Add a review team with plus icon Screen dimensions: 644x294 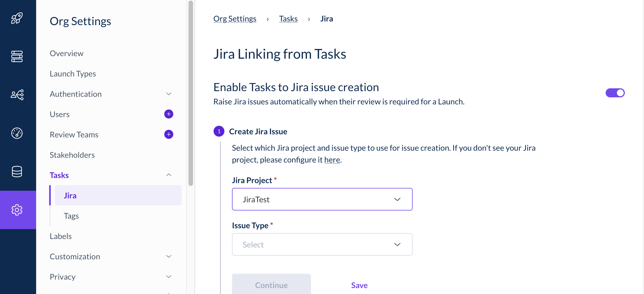point(169,134)
